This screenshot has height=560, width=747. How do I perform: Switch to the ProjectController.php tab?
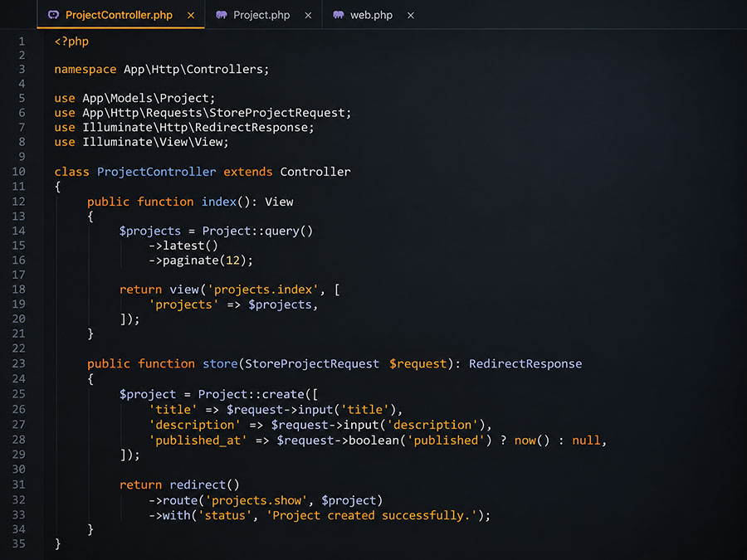120,15
